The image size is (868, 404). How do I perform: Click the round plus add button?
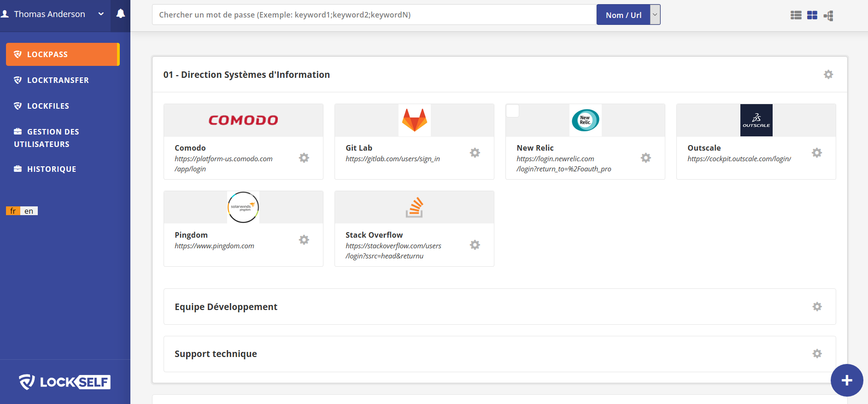846,381
